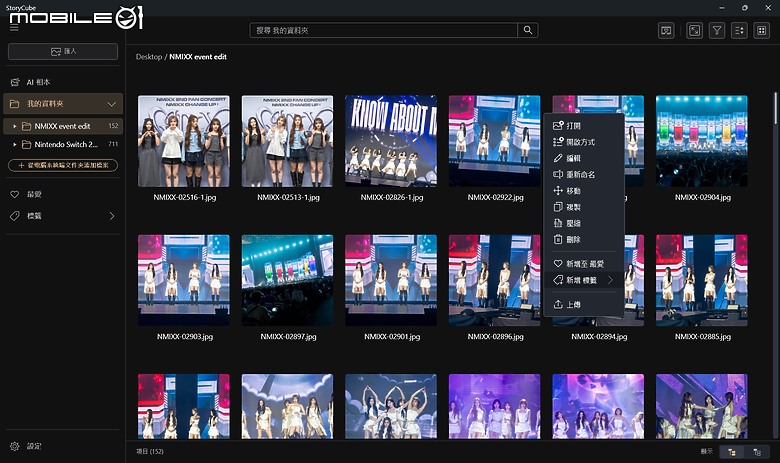
Task: Click the 項目 (152) status text
Action: click(x=150, y=452)
